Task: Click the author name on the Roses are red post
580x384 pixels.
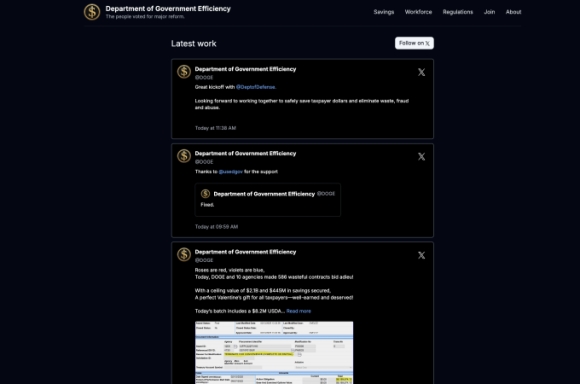Action: point(245,252)
